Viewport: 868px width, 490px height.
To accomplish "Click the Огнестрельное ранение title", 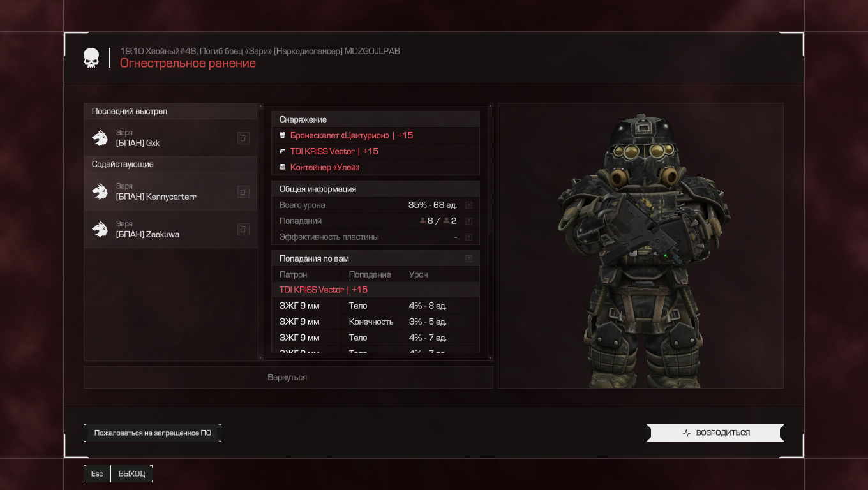I will (x=188, y=63).
